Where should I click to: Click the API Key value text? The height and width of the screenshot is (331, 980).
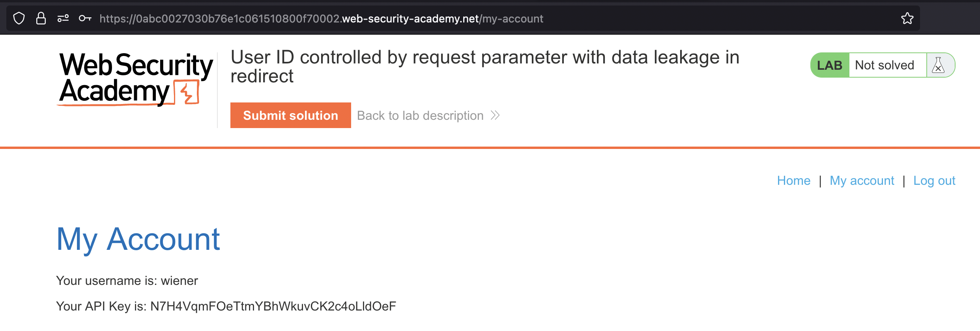pos(273,307)
